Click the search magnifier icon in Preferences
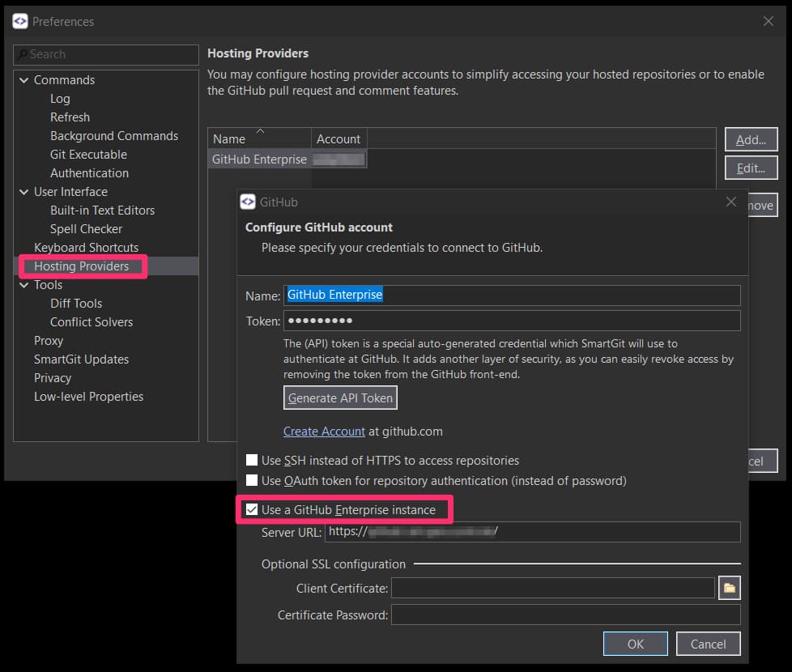Screen dimensions: 792x672 click(23, 54)
